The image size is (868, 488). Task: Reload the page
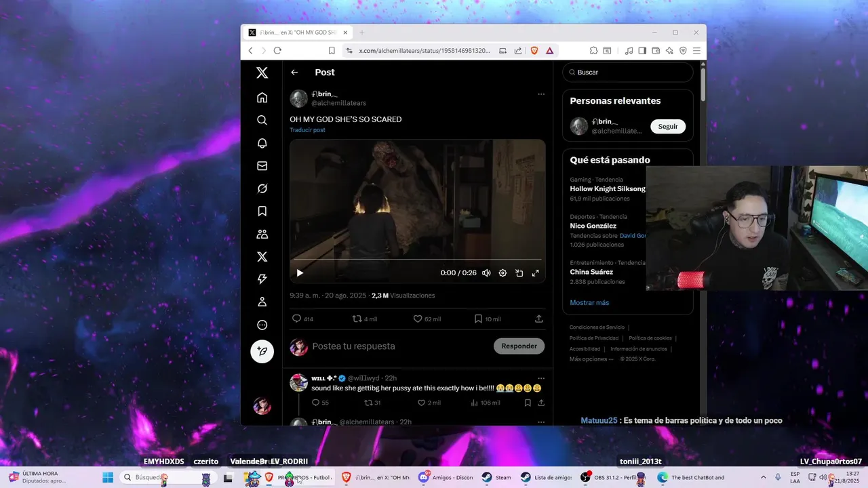tap(277, 51)
